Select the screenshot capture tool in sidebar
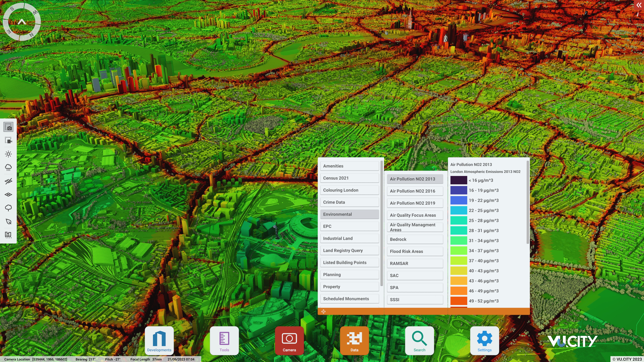 8,127
